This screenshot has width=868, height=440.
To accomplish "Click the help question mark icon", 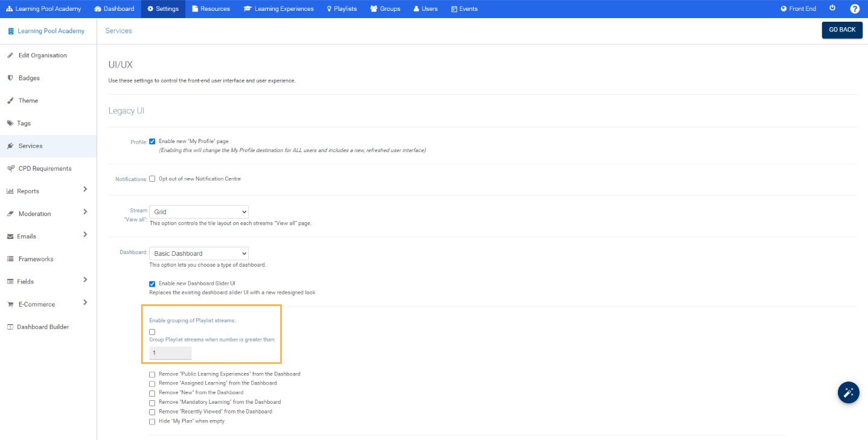I will (x=855, y=8).
